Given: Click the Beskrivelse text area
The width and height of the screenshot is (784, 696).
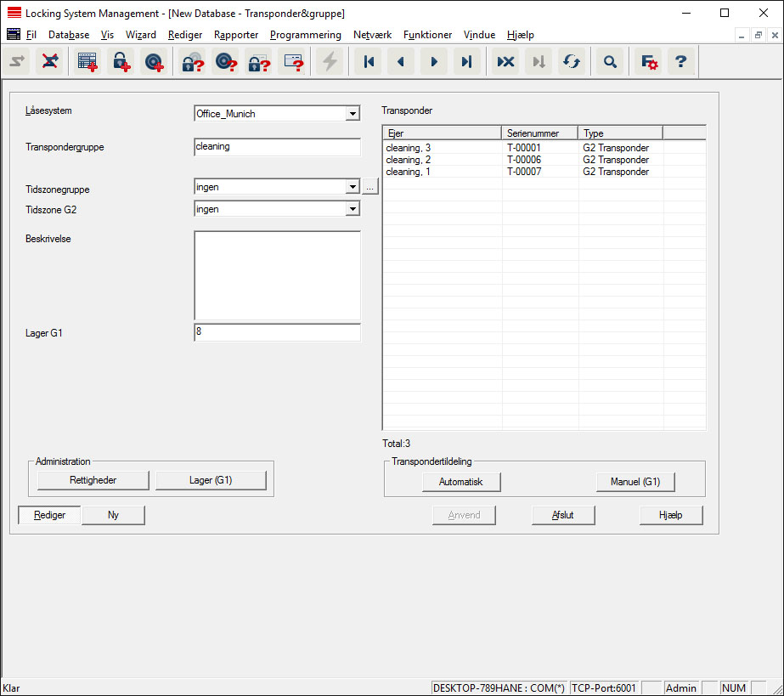Looking at the screenshot, I should (x=277, y=275).
